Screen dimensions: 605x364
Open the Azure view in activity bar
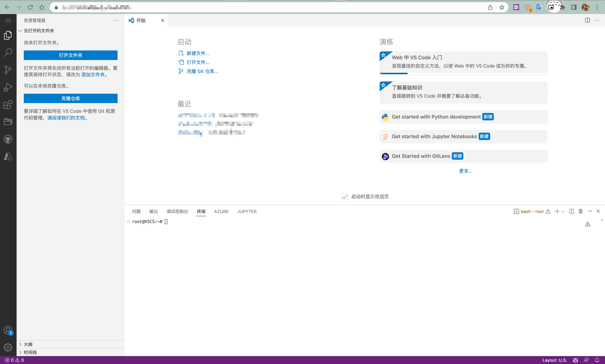pyautogui.click(x=8, y=156)
